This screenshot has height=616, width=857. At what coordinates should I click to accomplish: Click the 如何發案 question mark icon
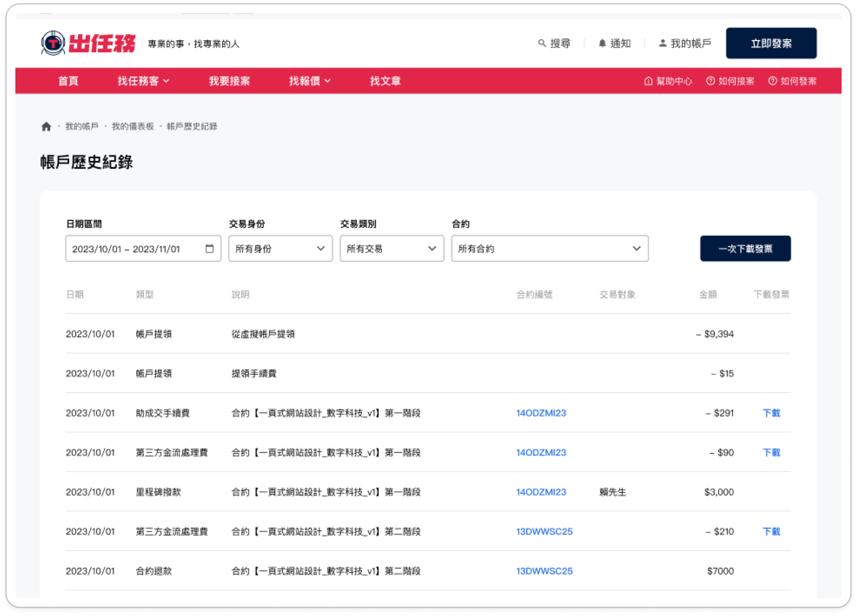coord(772,81)
